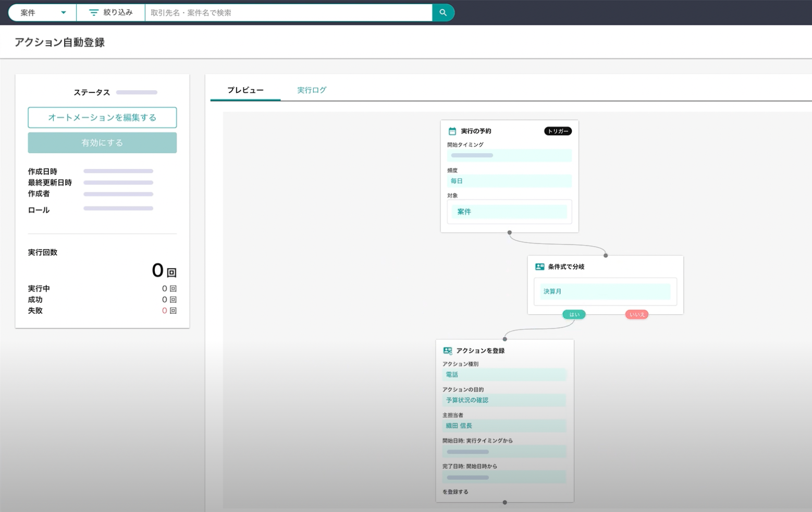Click the 有効にする button
This screenshot has width=812, height=512.
tap(102, 142)
